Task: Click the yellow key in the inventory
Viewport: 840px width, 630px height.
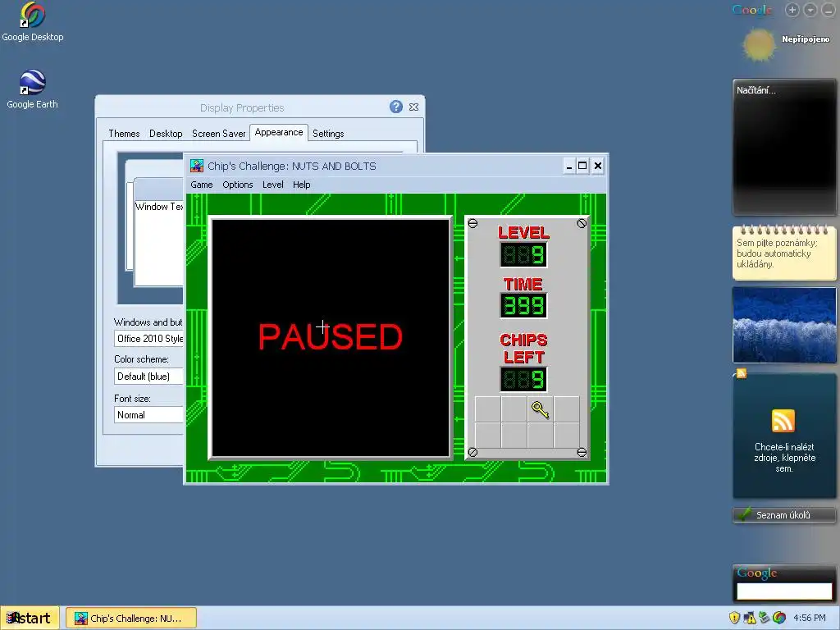Action: pos(540,410)
